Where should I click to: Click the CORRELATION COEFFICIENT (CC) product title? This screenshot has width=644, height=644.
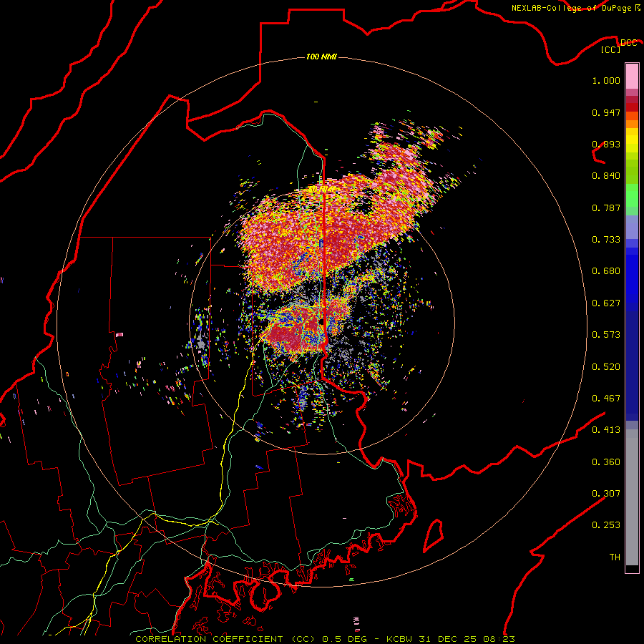[225, 639]
